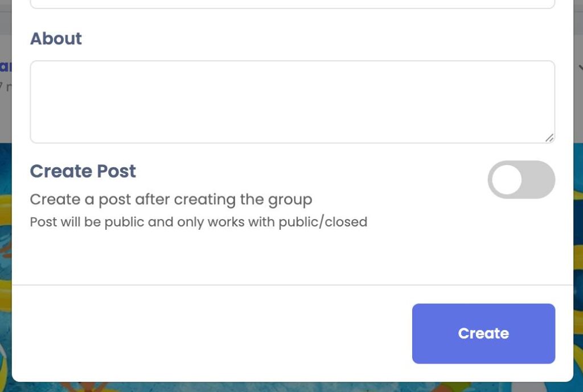This screenshot has width=583, height=392.
Task: Click the cover image strip below the dialog
Action: click(x=292, y=387)
